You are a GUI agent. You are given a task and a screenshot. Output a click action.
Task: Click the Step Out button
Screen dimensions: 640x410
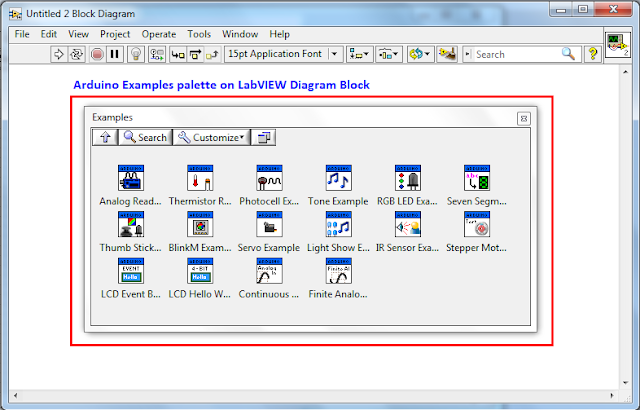pyautogui.click(x=212, y=54)
